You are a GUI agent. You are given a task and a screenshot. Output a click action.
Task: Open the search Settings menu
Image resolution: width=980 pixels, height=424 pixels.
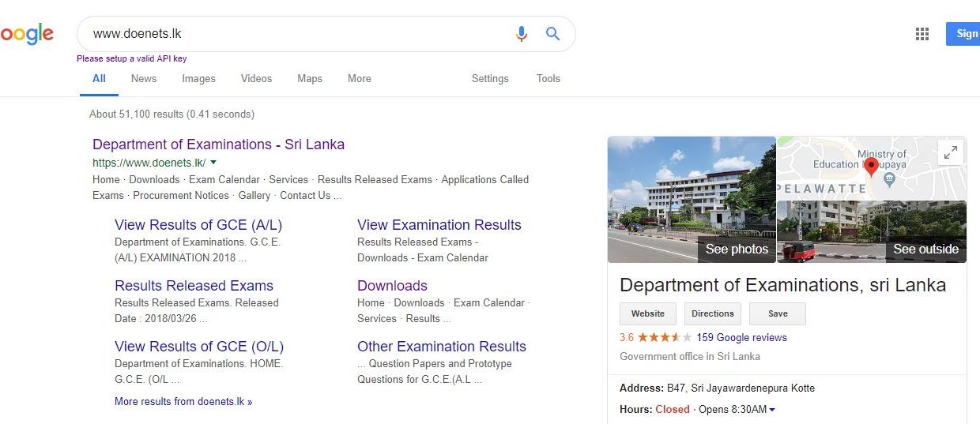pyautogui.click(x=490, y=78)
